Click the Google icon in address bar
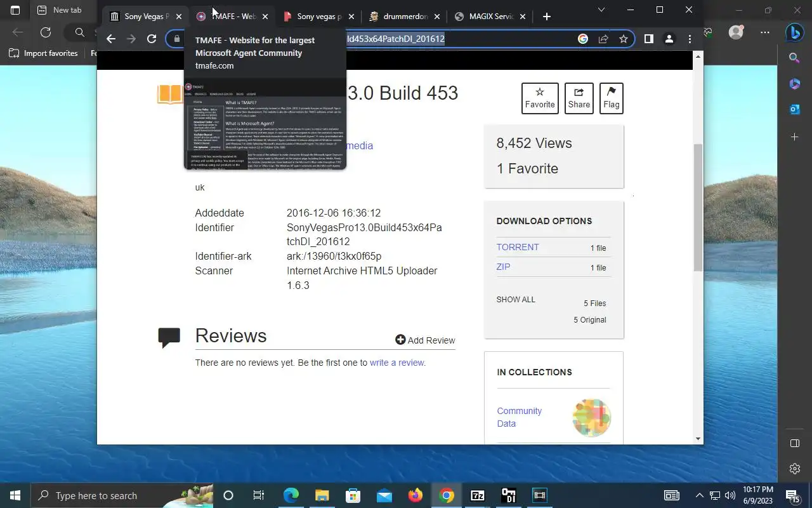812x508 pixels. [x=583, y=39]
